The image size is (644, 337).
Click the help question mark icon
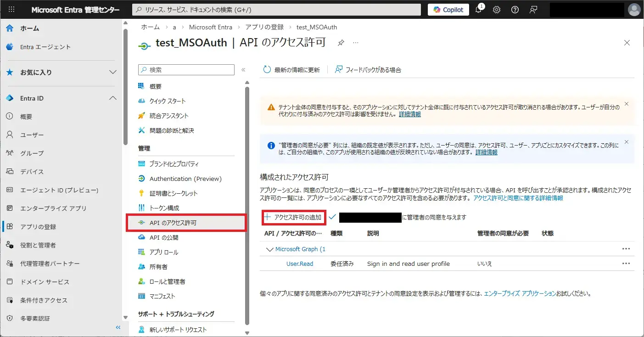(515, 10)
